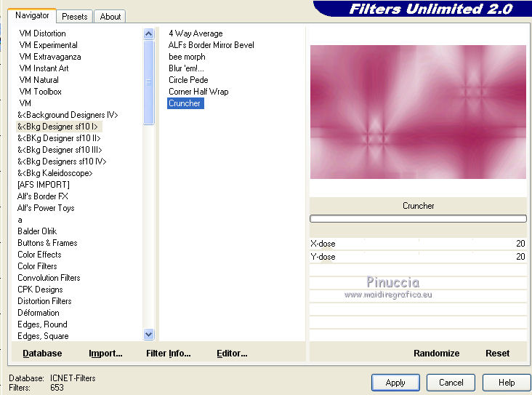Choose the 4 Way Average filter
The image size is (532, 395).
point(196,33)
